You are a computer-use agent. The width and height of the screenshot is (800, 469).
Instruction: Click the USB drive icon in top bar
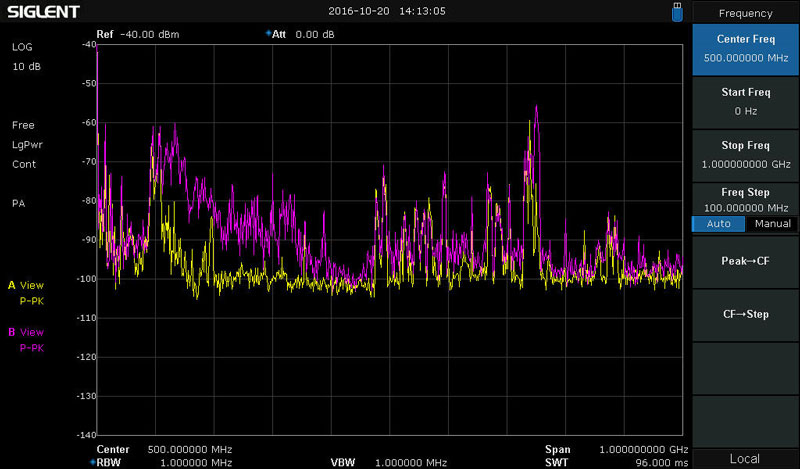click(x=677, y=11)
